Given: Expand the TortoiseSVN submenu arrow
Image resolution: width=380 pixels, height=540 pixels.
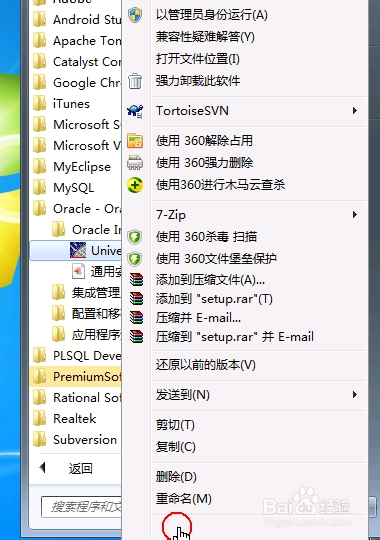Looking at the screenshot, I should [355, 111].
